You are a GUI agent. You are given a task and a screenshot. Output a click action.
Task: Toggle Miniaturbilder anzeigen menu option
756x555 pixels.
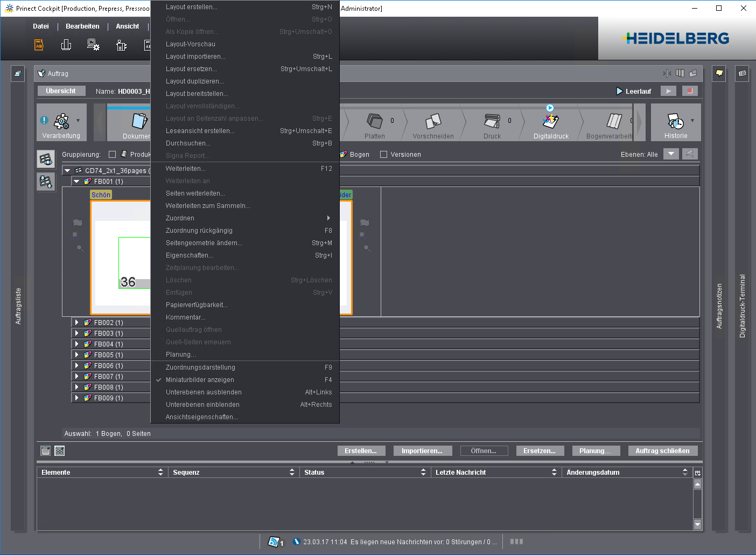coord(245,380)
